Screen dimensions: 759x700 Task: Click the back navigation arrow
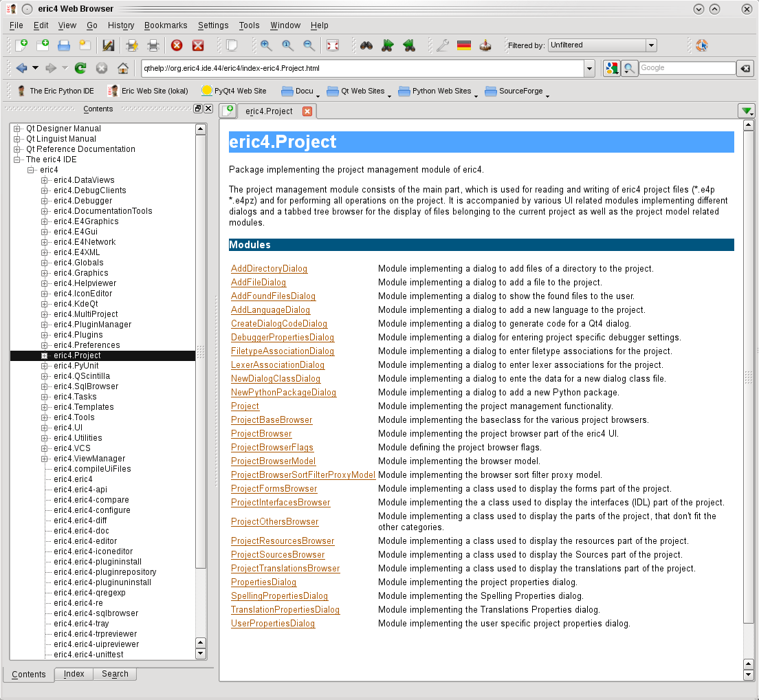click(x=21, y=68)
